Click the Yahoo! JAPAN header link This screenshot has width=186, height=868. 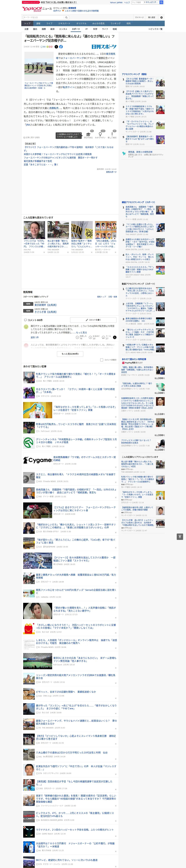point(116,2)
